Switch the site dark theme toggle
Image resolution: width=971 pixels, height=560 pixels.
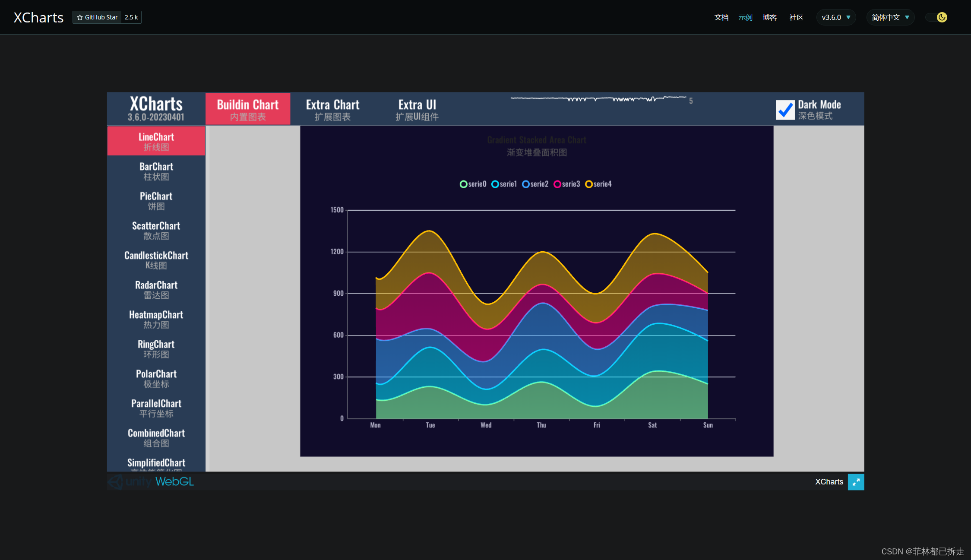click(936, 17)
